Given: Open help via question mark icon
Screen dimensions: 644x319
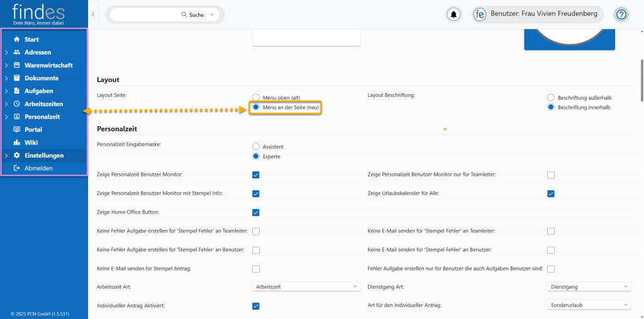Looking at the screenshot, I should pyautogui.click(x=621, y=14).
